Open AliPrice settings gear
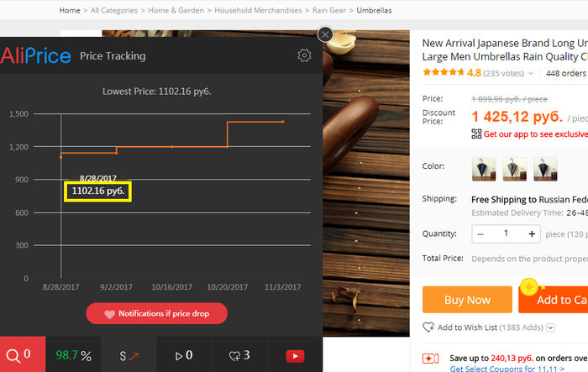The height and width of the screenshot is (372, 588). click(x=304, y=55)
